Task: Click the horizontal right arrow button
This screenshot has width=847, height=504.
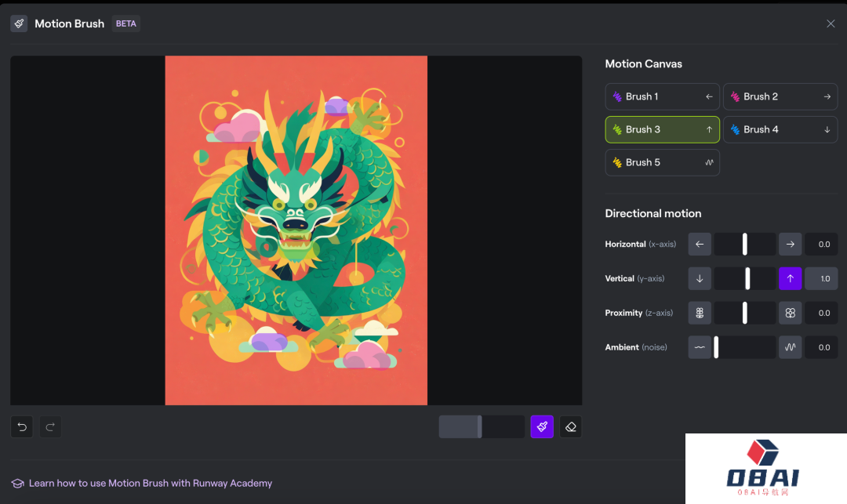Action: pyautogui.click(x=791, y=244)
